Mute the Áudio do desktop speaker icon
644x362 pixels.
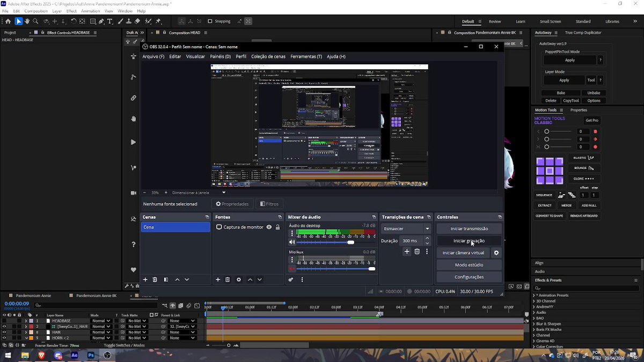tap(292, 242)
